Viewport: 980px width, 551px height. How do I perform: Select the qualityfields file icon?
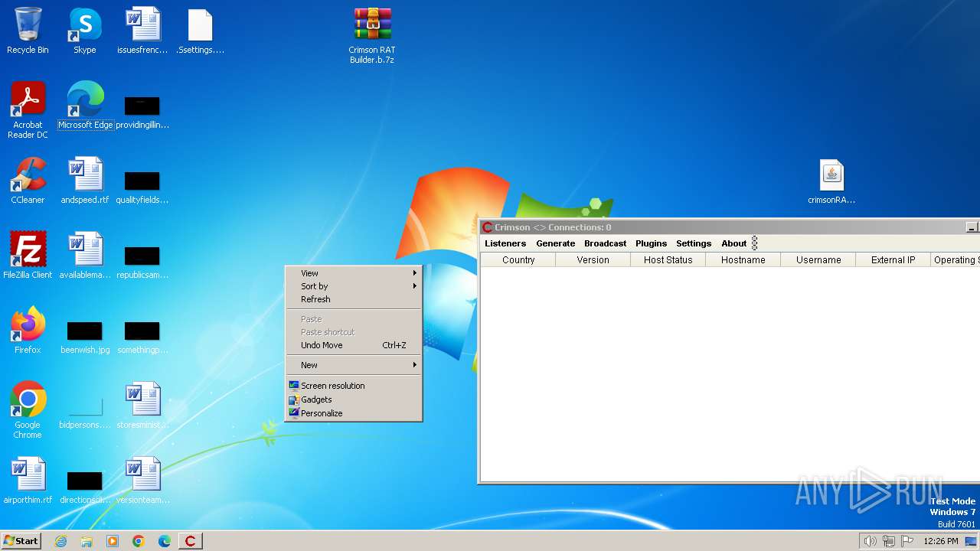(x=142, y=187)
